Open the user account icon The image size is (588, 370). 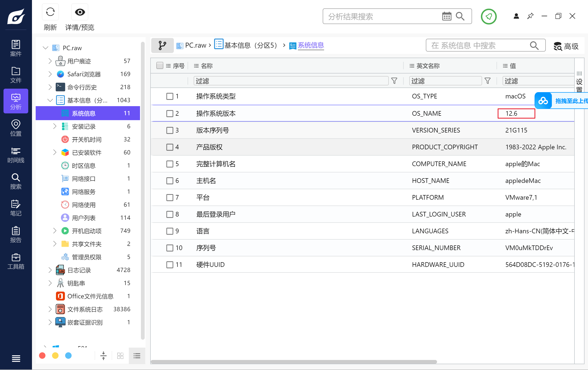point(516,16)
